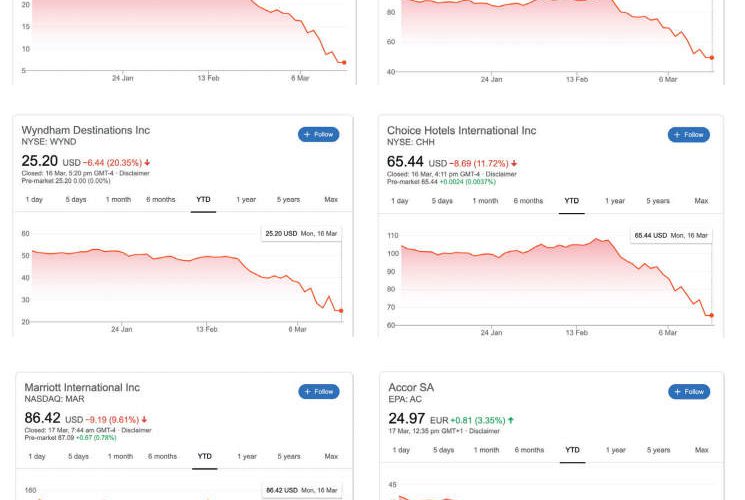
Task: Click the Wyndham Destinations Inc title
Action: (x=86, y=130)
